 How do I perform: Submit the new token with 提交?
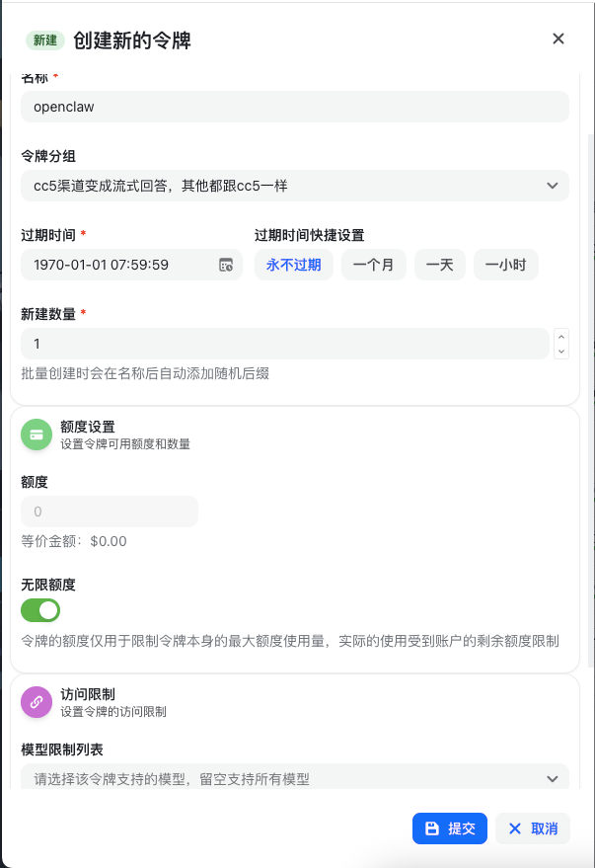[x=450, y=829]
